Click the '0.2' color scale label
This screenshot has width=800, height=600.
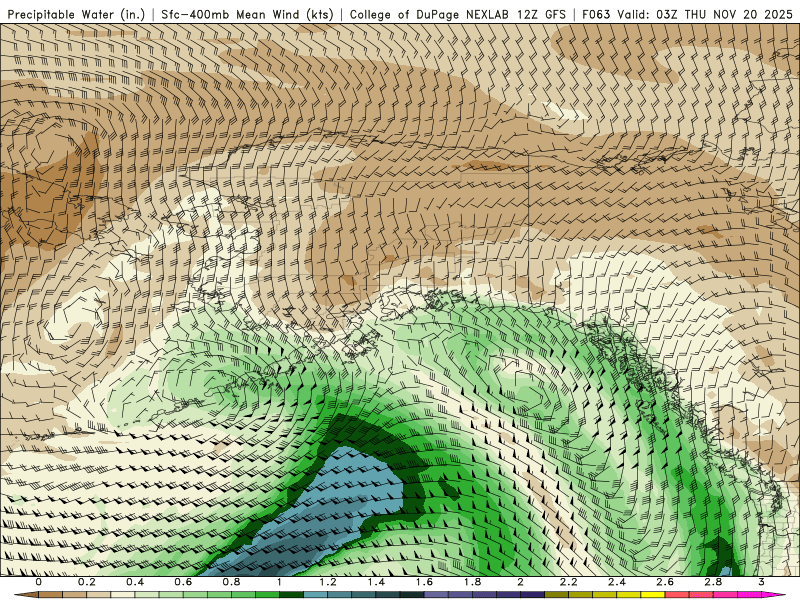(87, 582)
